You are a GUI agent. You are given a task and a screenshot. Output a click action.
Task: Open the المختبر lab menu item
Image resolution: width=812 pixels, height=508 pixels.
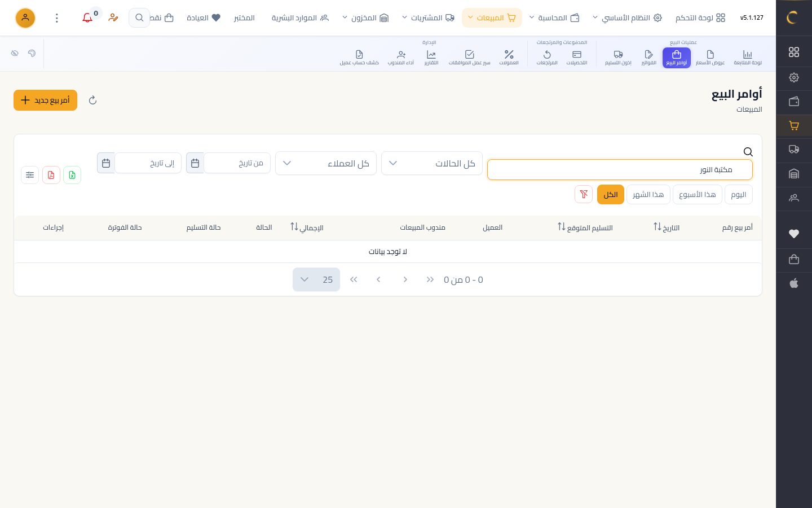coord(244,18)
